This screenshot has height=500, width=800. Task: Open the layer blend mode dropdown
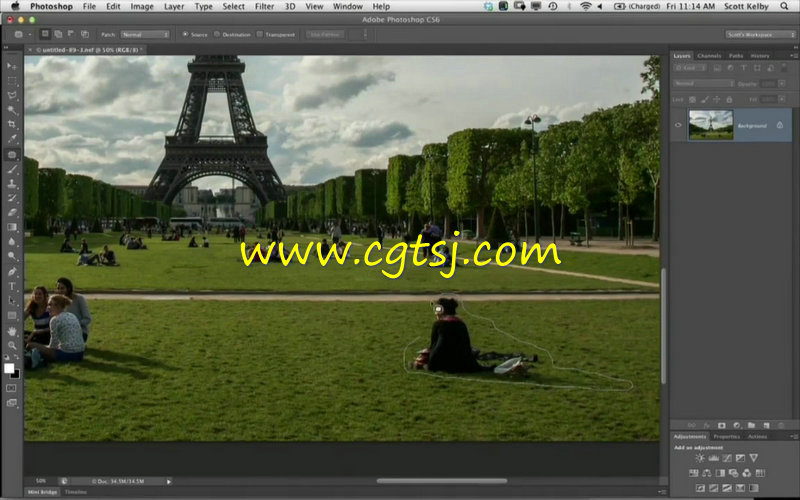pyautogui.click(x=703, y=83)
